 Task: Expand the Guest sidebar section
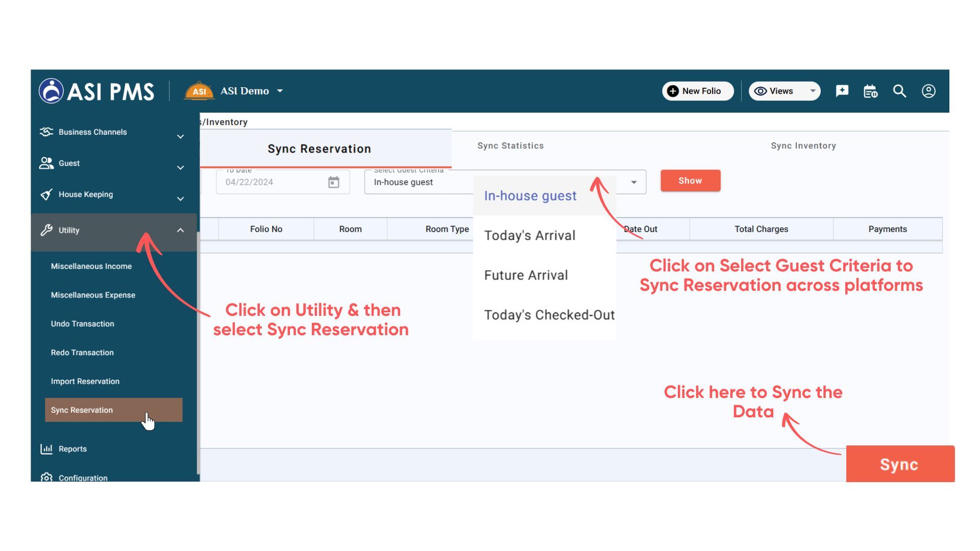click(x=180, y=167)
